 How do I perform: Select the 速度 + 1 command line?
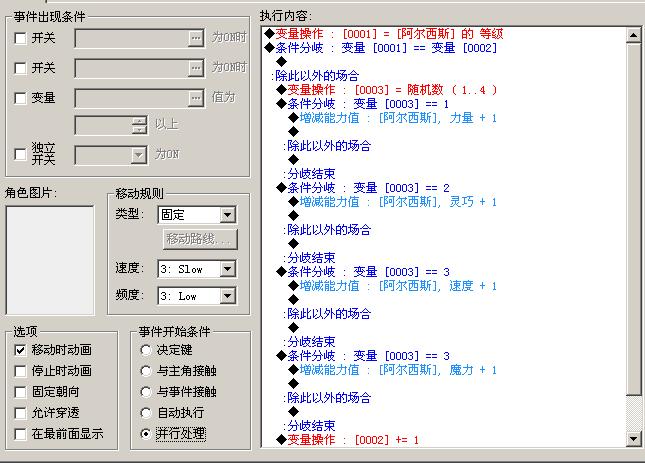pos(393,286)
